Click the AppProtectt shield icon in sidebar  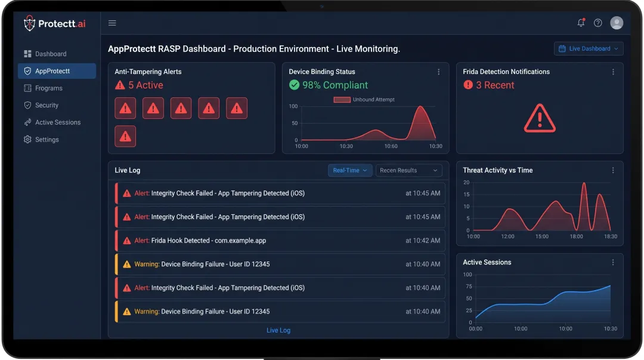tap(27, 71)
